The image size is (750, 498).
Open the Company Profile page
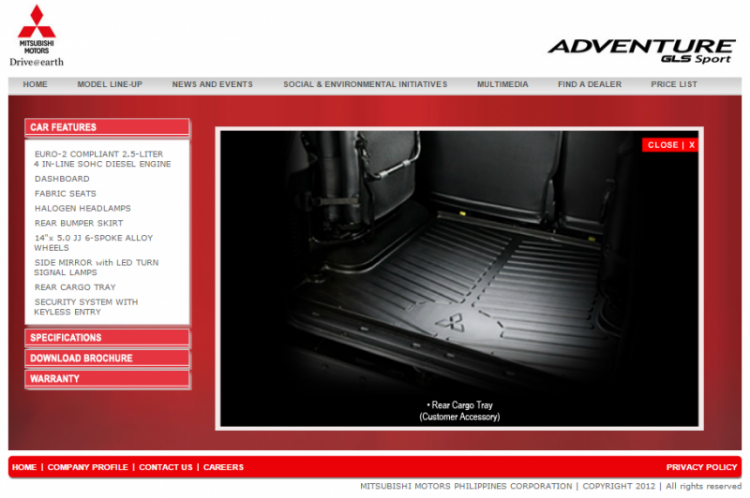(x=88, y=467)
